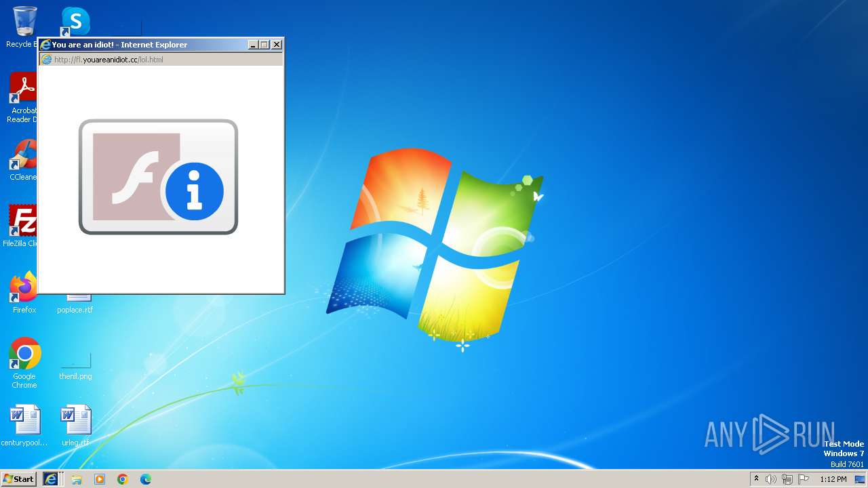Click the page icon in IE address bar
Screen dimensions: 868x488
tap(46, 60)
